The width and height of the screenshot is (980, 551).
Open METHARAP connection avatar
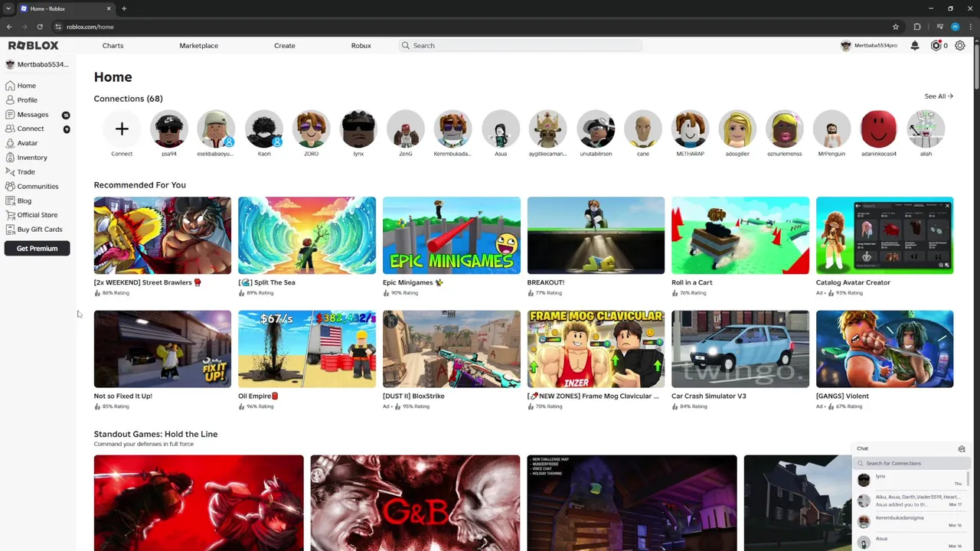click(x=690, y=129)
